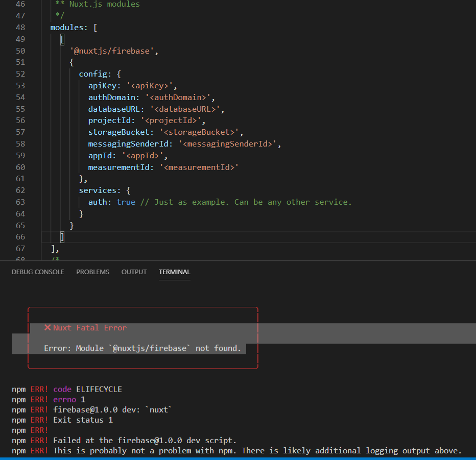Screen dimensions: 476x460
Task: Select the TERMINAL tab
Action: (175, 272)
